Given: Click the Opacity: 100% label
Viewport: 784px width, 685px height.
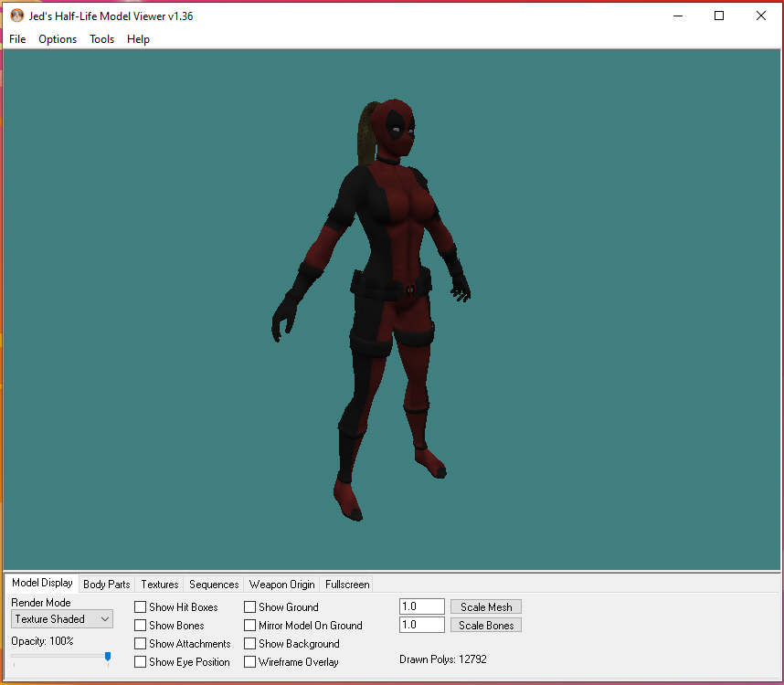Looking at the screenshot, I should (x=43, y=641).
